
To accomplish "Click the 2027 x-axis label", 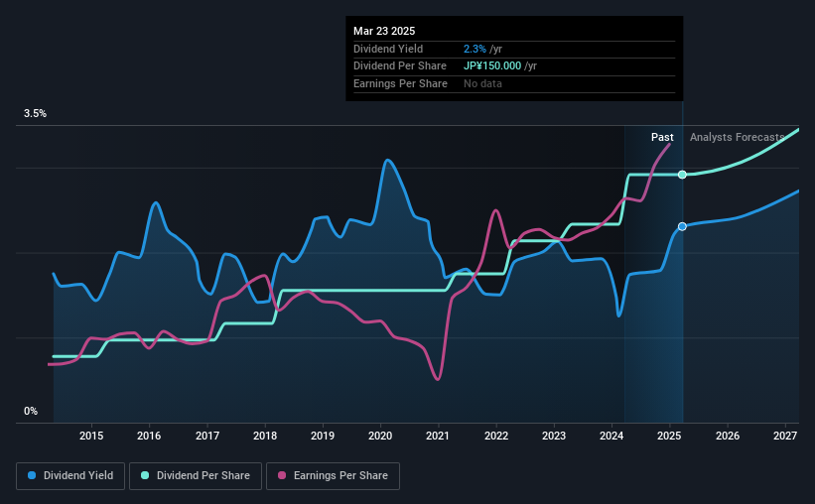I will click(785, 436).
